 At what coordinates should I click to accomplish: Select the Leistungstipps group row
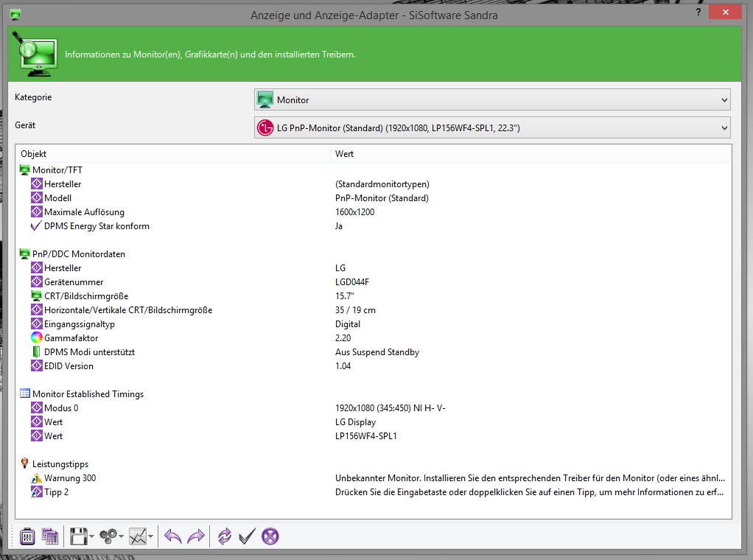point(373,464)
